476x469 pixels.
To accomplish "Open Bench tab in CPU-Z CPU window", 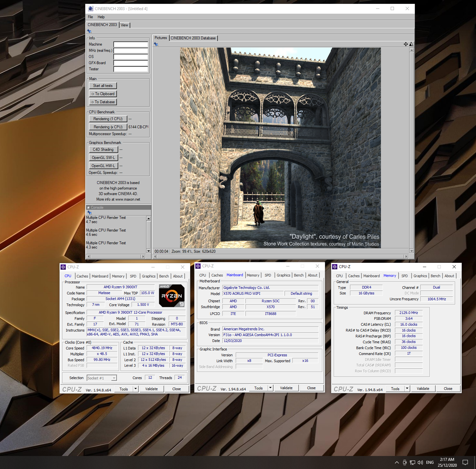I will (x=164, y=276).
